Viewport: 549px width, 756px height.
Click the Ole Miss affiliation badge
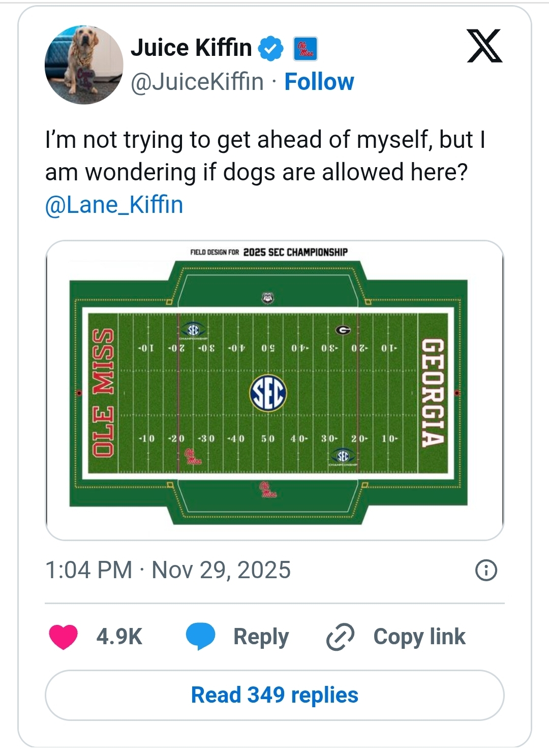(x=306, y=49)
